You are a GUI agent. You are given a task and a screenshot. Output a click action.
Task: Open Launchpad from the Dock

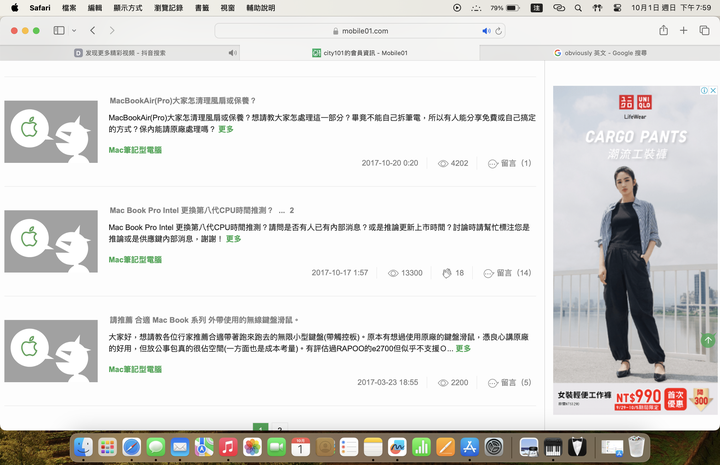[x=107, y=447]
